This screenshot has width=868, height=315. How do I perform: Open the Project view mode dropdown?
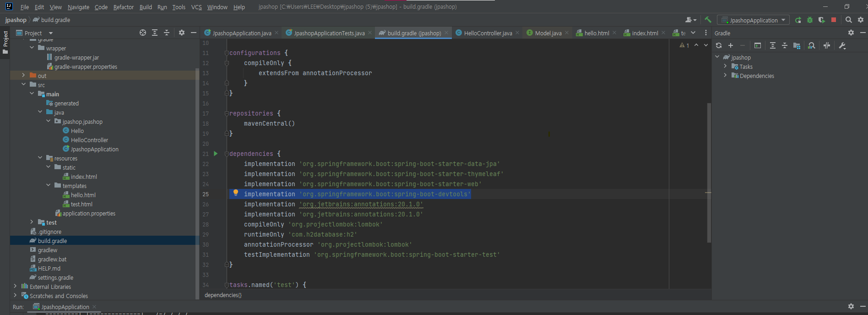pyautogui.click(x=51, y=33)
